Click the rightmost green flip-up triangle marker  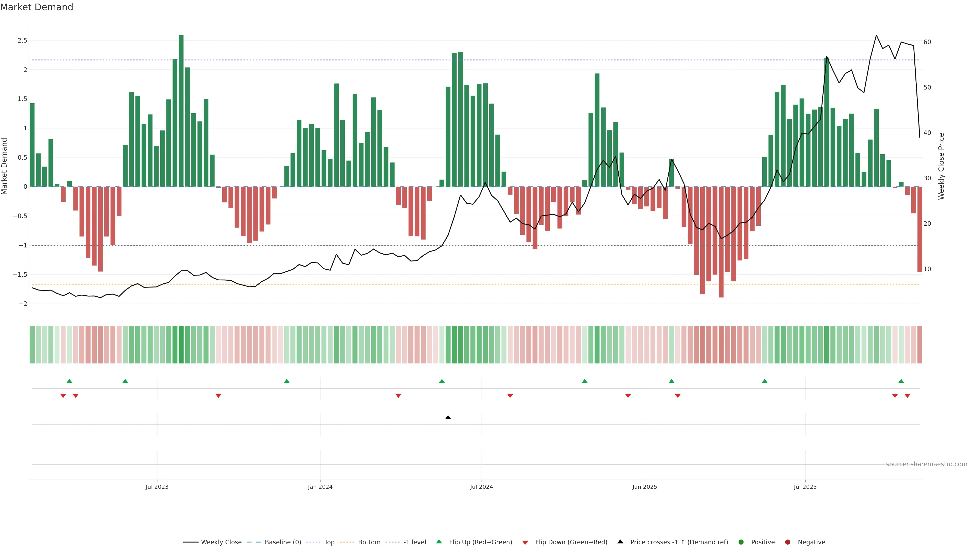[x=901, y=381]
